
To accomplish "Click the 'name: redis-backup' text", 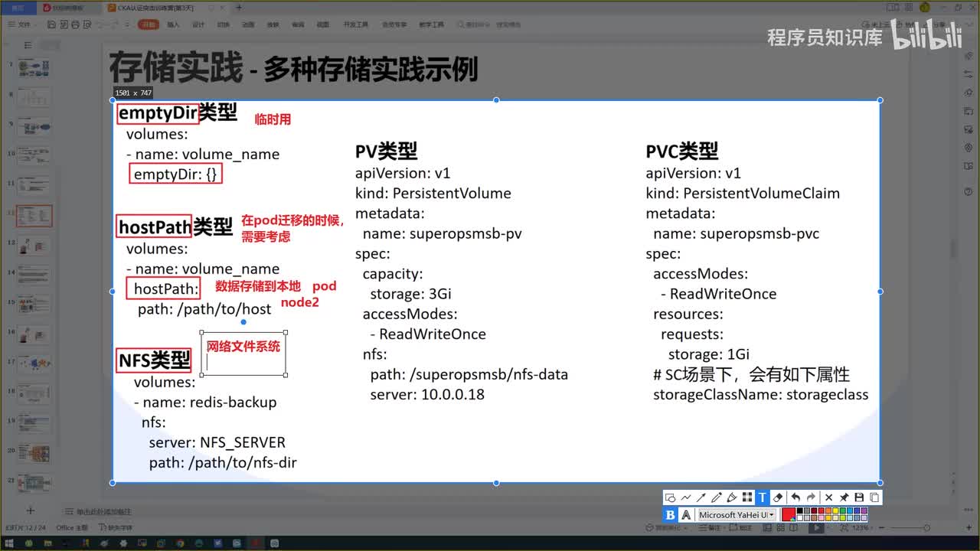I will point(210,402).
